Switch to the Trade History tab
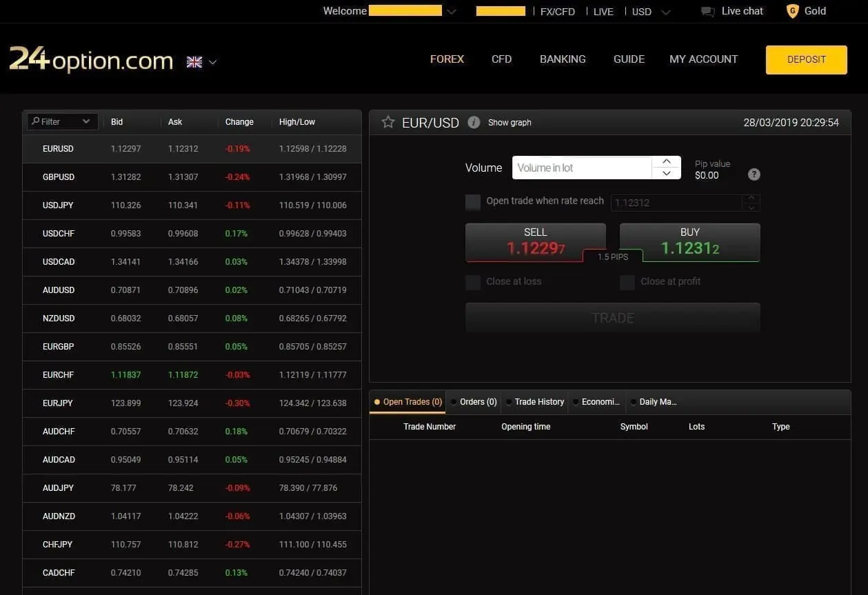Viewport: 868px width, 595px height. [534, 402]
